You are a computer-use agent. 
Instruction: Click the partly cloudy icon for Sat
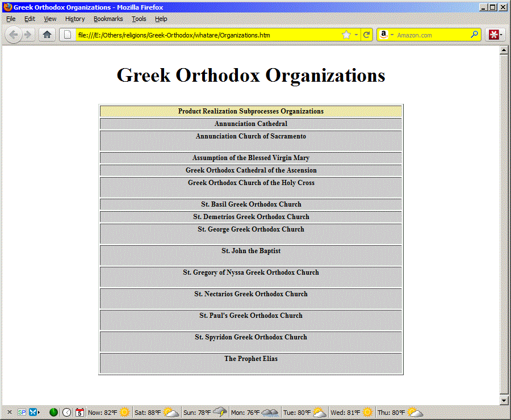[171, 412]
